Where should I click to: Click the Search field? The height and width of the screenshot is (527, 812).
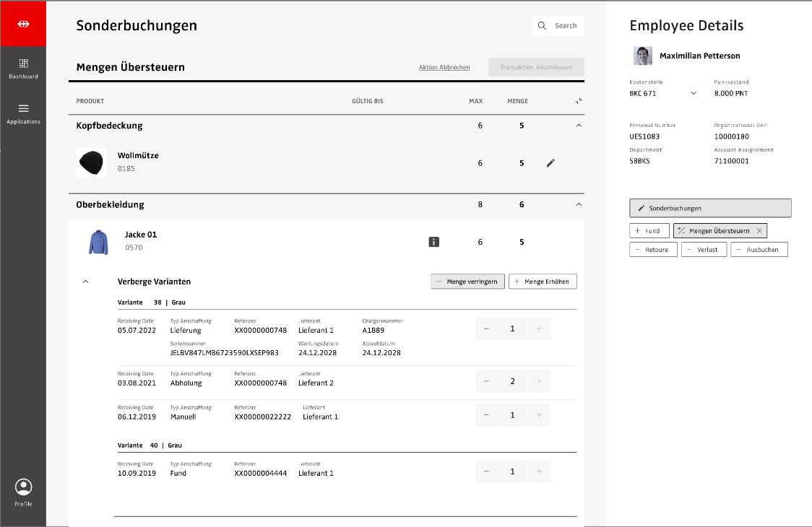558,26
